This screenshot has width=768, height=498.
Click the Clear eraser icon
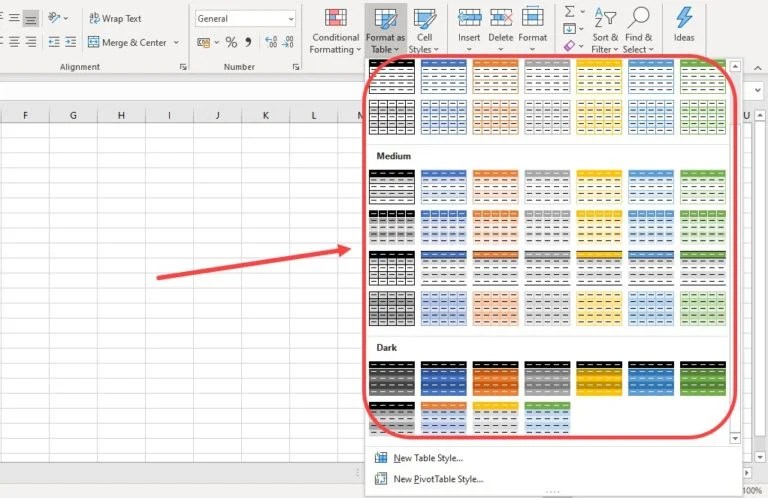tap(569, 46)
